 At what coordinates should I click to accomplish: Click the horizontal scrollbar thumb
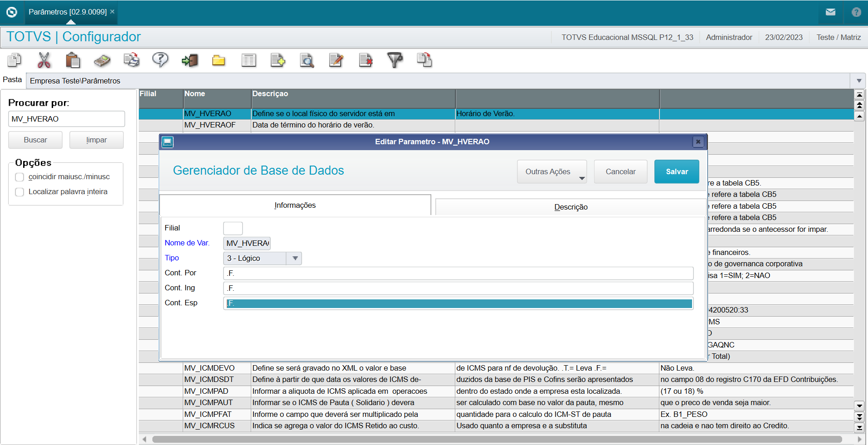(497, 439)
